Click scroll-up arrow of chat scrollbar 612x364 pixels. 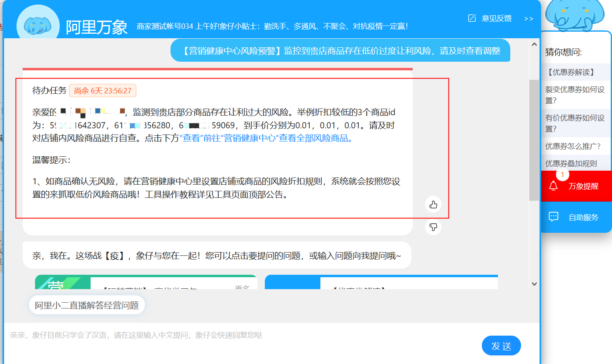[534, 44]
